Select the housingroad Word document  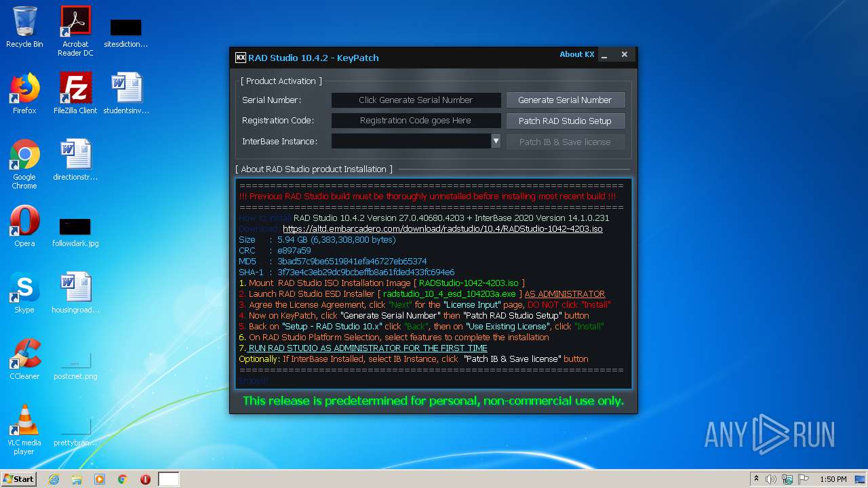[x=75, y=293]
